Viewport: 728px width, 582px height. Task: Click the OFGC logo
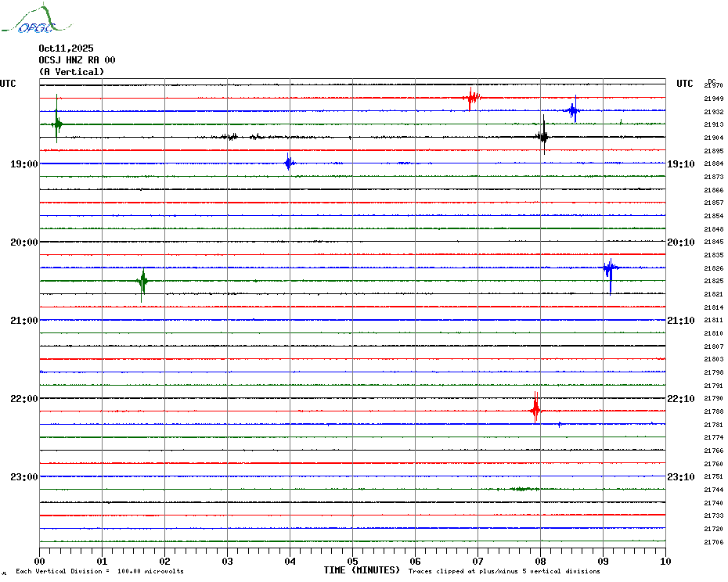click(x=37, y=19)
